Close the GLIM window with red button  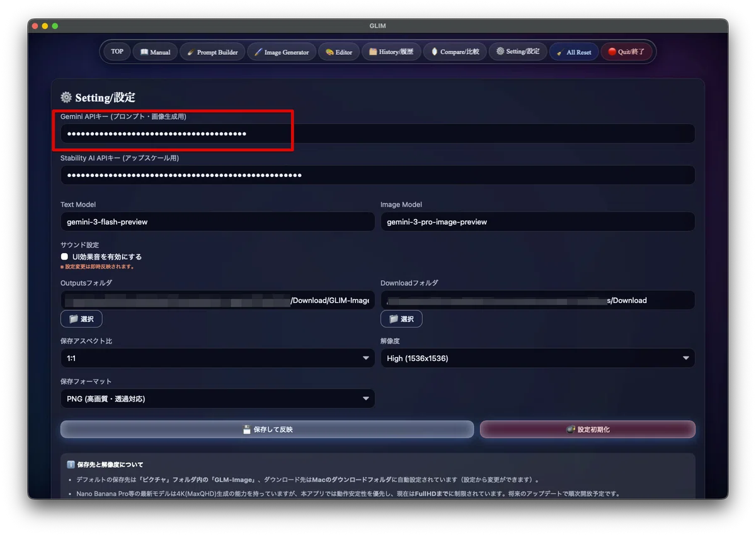tap(35, 26)
